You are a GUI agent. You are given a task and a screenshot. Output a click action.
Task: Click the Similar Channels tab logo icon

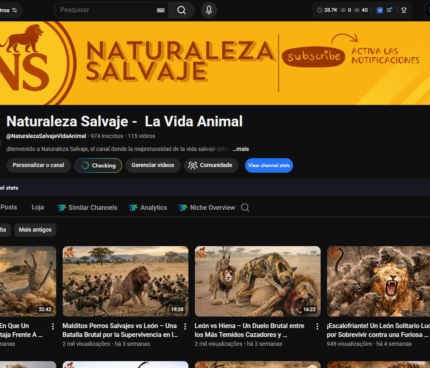pyautogui.click(x=61, y=208)
